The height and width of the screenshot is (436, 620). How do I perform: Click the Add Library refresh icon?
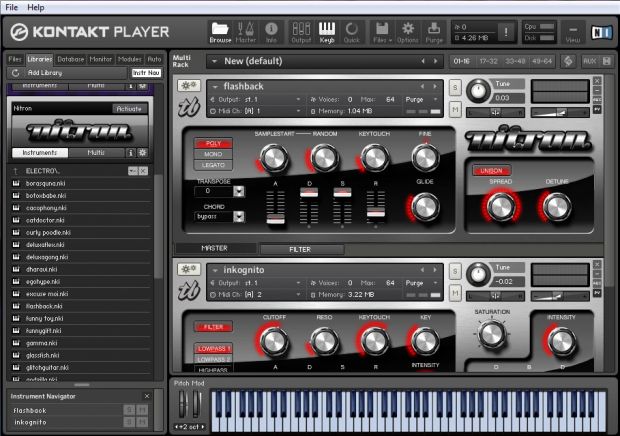(16, 73)
